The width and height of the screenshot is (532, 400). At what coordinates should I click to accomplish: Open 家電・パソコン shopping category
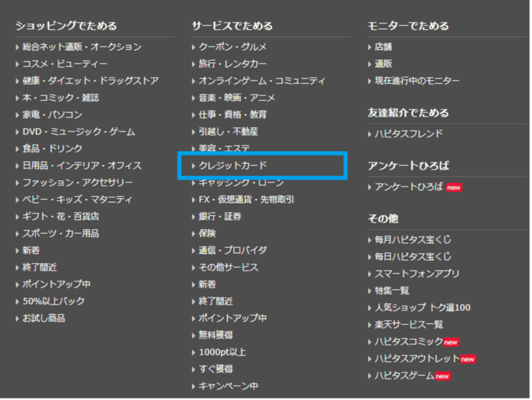(x=52, y=115)
